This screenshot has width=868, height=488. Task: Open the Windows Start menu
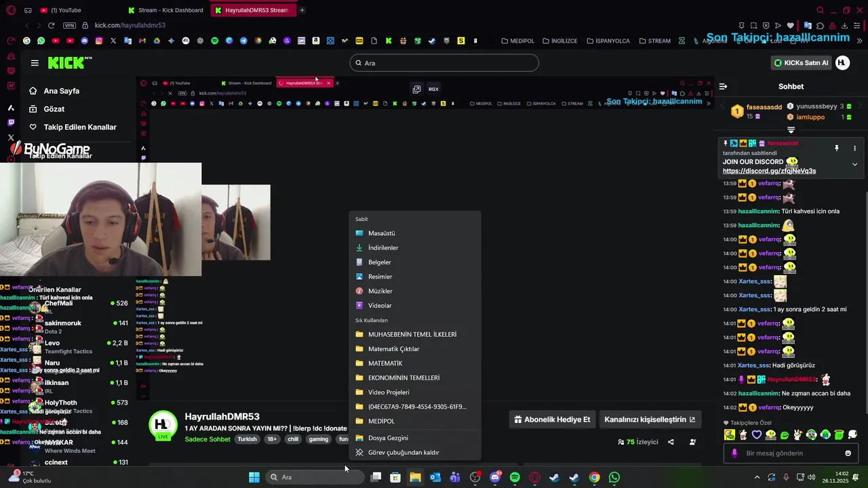pos(254,477)
